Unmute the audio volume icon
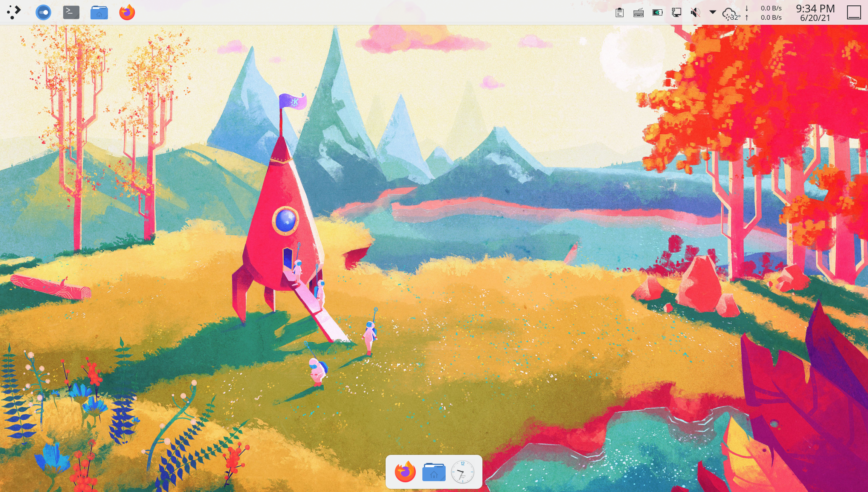868x492 pixels. 696,13
